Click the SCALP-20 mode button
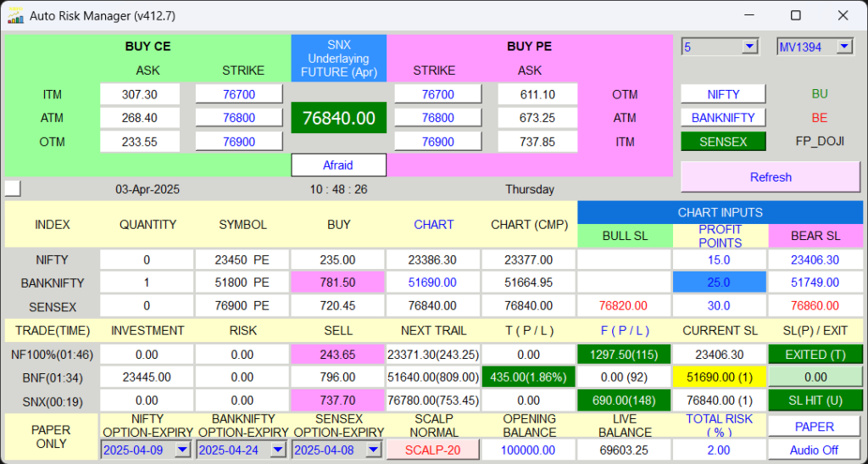The width and height of the screenshot is (868, 464). 433,450
